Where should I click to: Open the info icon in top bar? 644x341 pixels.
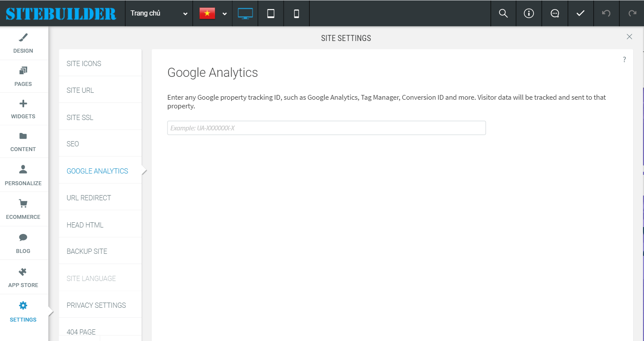[x=529, y=13]
